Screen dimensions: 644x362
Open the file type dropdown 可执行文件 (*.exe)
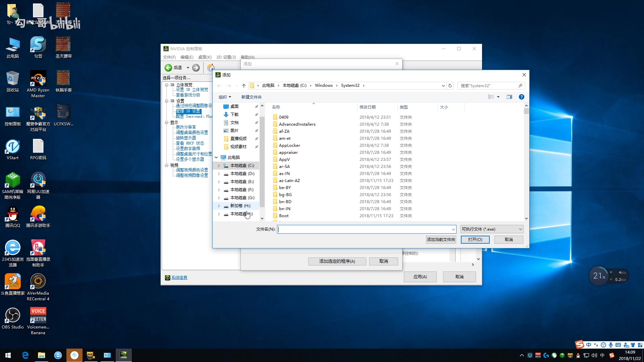coord(492,229)
